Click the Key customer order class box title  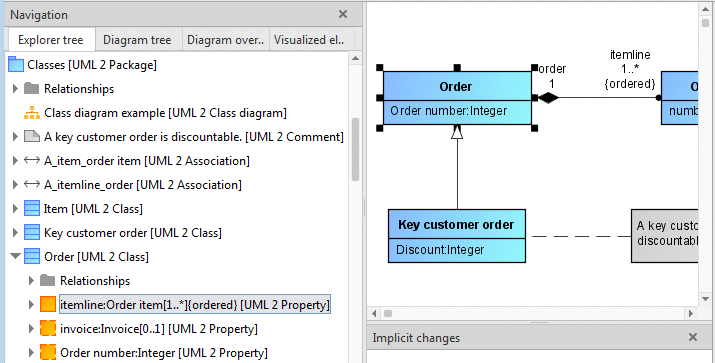456,224
